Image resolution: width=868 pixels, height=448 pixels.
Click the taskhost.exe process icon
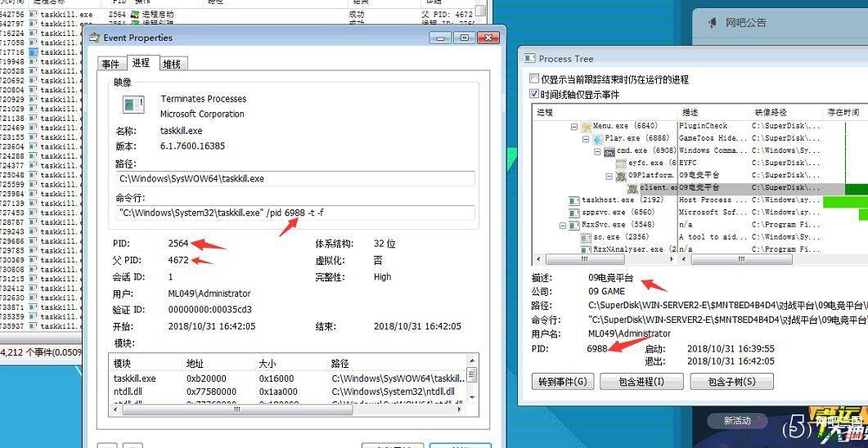574,200
